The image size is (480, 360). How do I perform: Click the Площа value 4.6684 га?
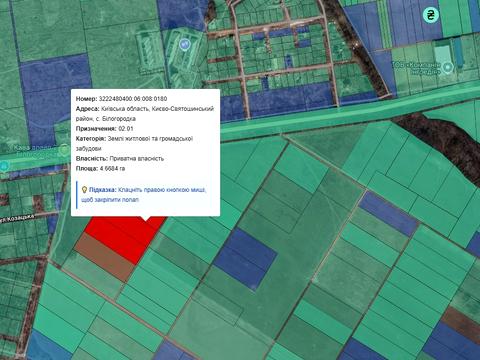point(112,169)
